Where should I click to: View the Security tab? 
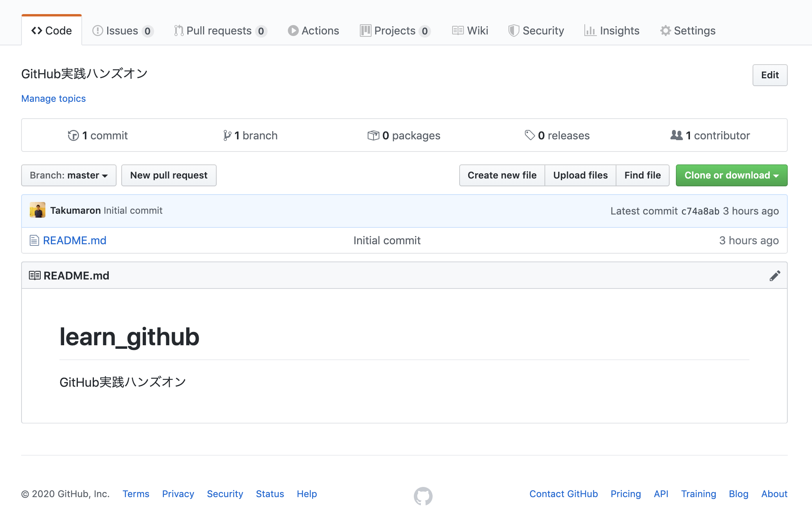pos(536,31)
